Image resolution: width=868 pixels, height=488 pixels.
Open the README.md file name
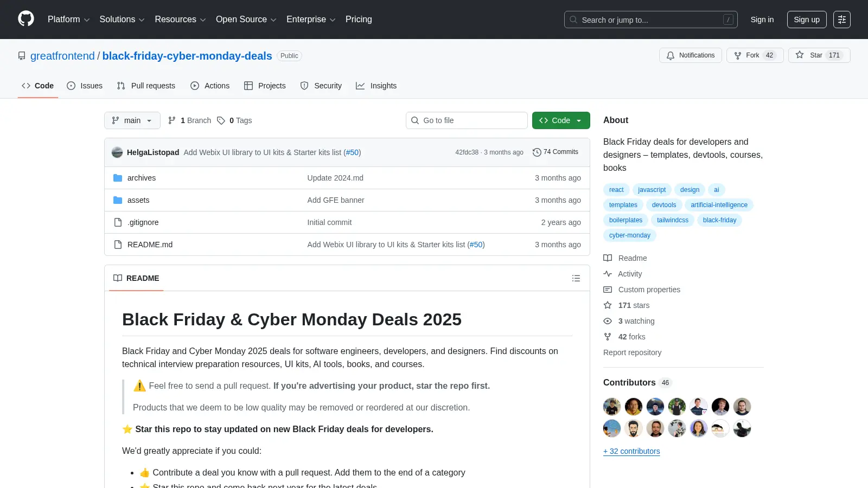150,245
